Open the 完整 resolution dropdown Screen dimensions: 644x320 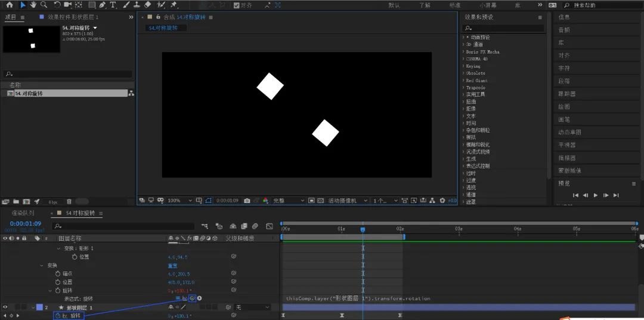click(289, 201)
